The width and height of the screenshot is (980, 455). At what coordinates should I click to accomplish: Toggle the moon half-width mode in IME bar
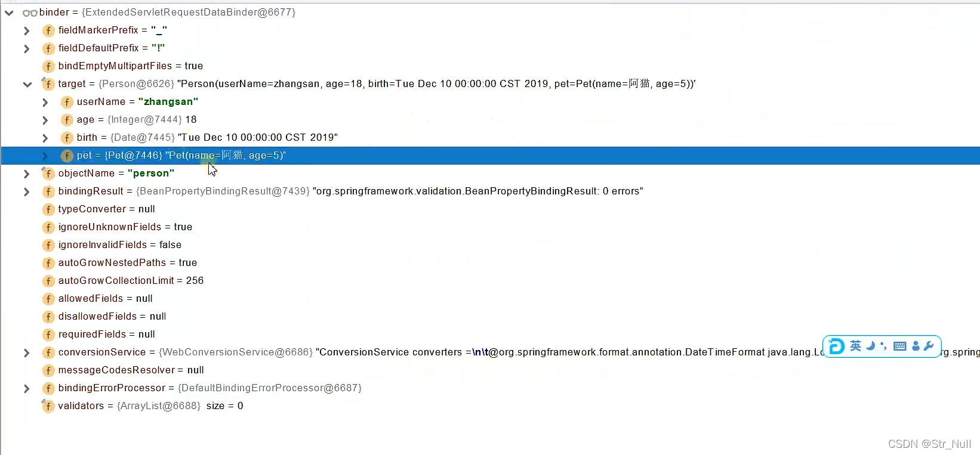(870, 346)
